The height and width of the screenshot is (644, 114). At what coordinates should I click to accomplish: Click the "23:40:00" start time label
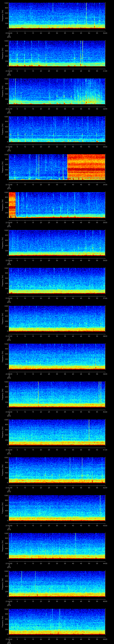click(9, 450)
